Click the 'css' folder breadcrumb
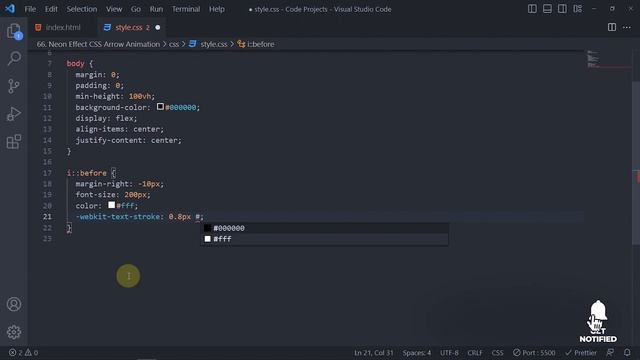Image resolution: width=640 pixels, height=360 pixels. (174, 44)
